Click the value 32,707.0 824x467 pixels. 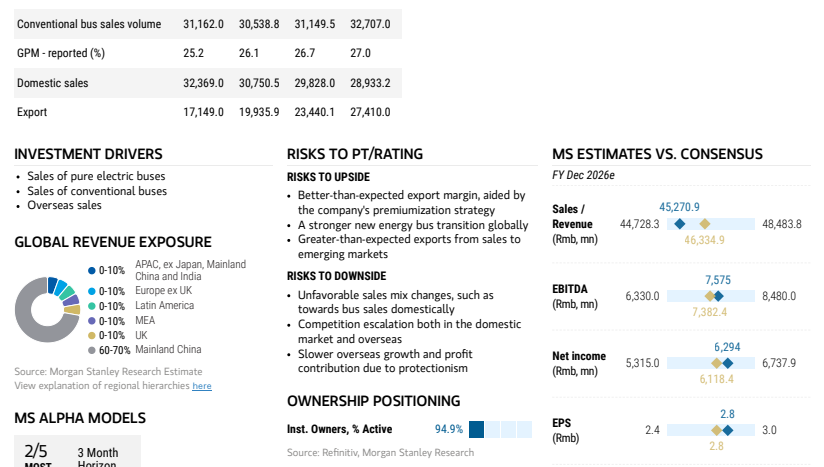coord(370,24)
